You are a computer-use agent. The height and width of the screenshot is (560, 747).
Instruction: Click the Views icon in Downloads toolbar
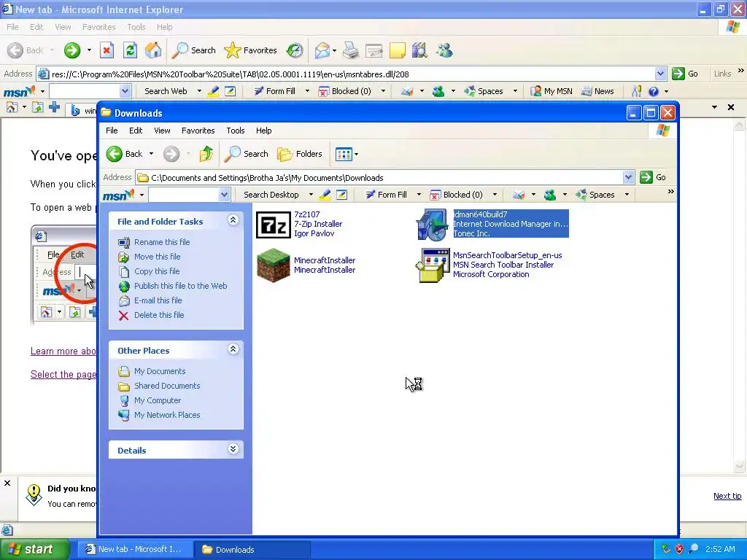[343, 154]
